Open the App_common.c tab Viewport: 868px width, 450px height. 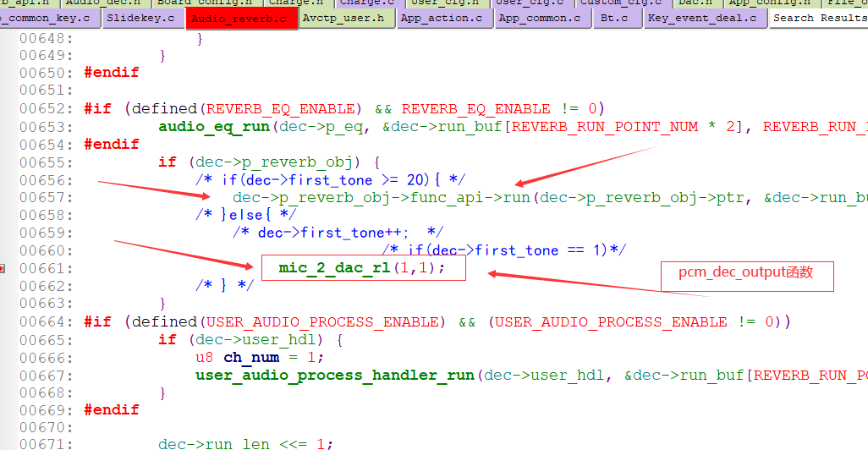(540, 19)
